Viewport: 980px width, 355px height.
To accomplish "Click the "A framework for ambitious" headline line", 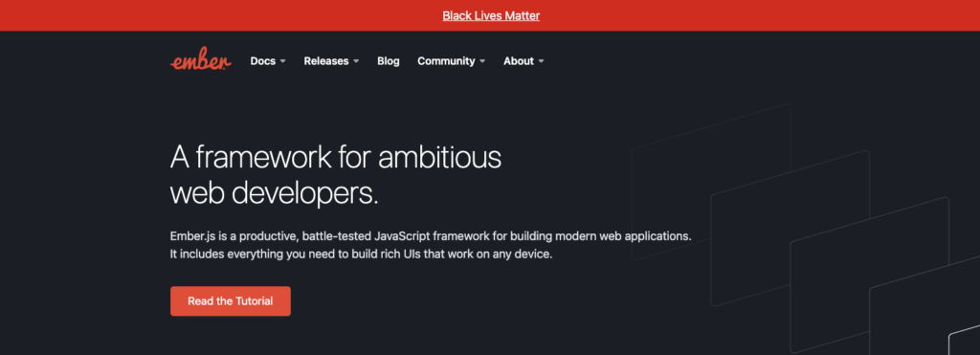I will coord(336,157).
